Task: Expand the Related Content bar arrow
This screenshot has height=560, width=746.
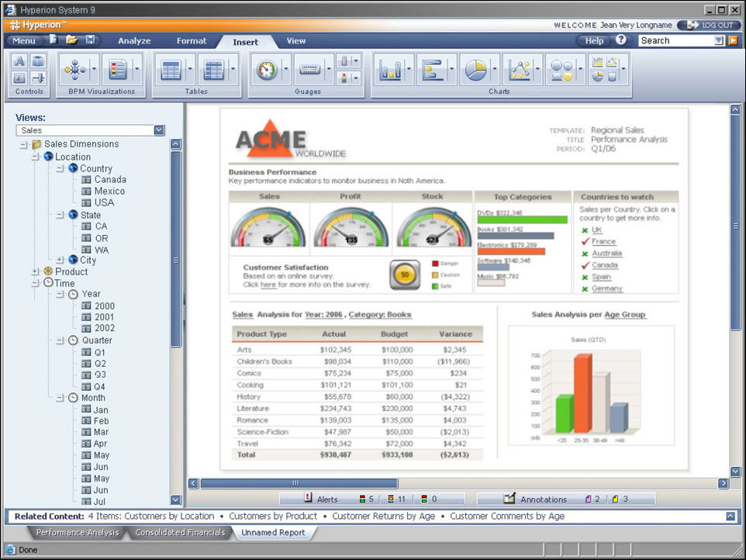Action: click(730, 517)
